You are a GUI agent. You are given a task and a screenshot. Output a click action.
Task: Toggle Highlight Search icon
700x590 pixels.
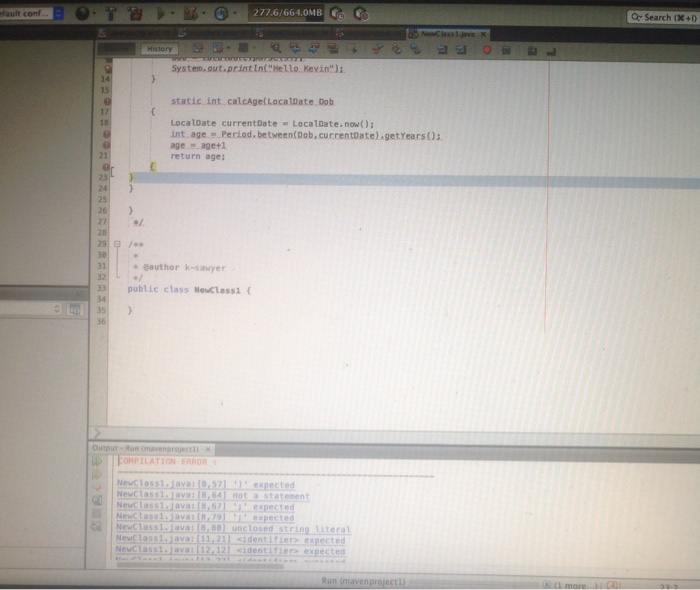point(333,48)
